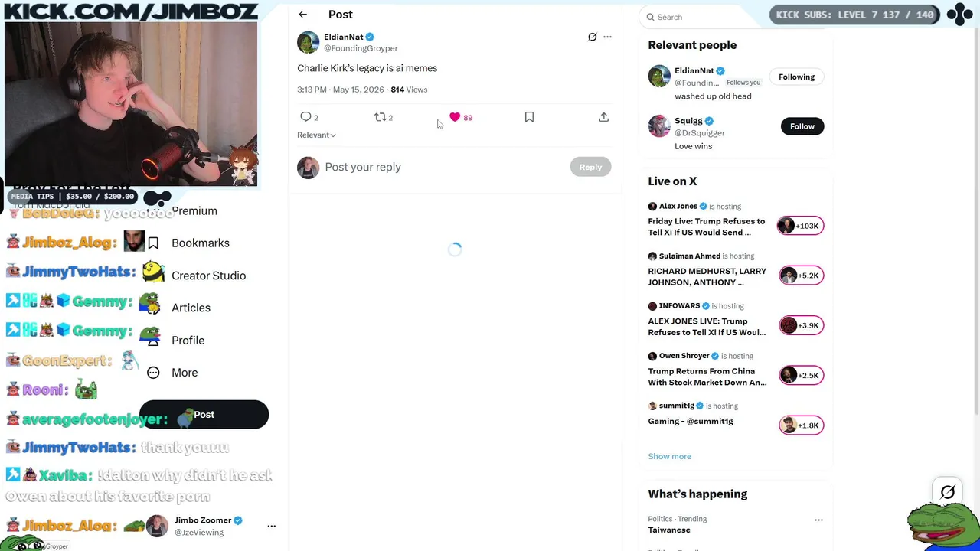Click the Post your reply field
Screen dimensions: 980x551
point(444,167)
